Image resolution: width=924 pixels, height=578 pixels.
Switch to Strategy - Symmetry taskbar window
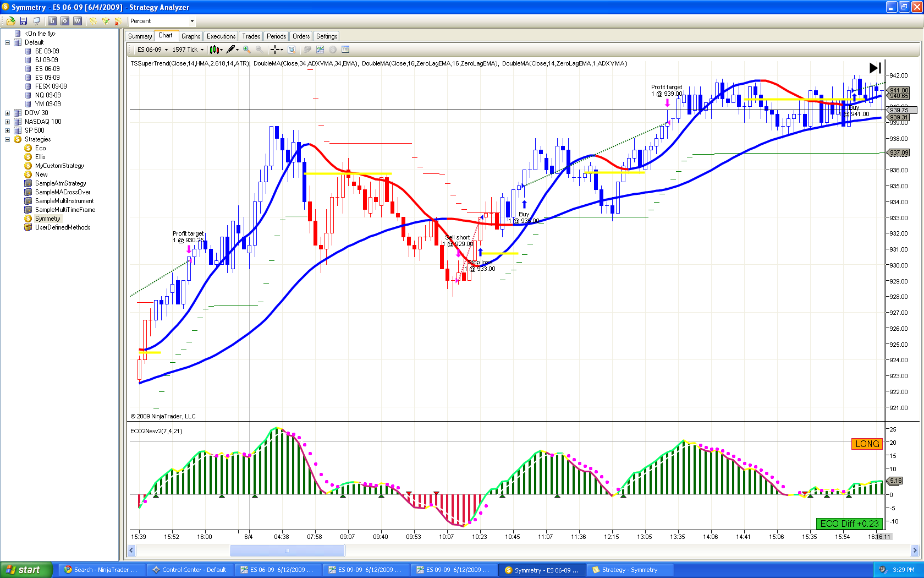[x=630, y=570]
